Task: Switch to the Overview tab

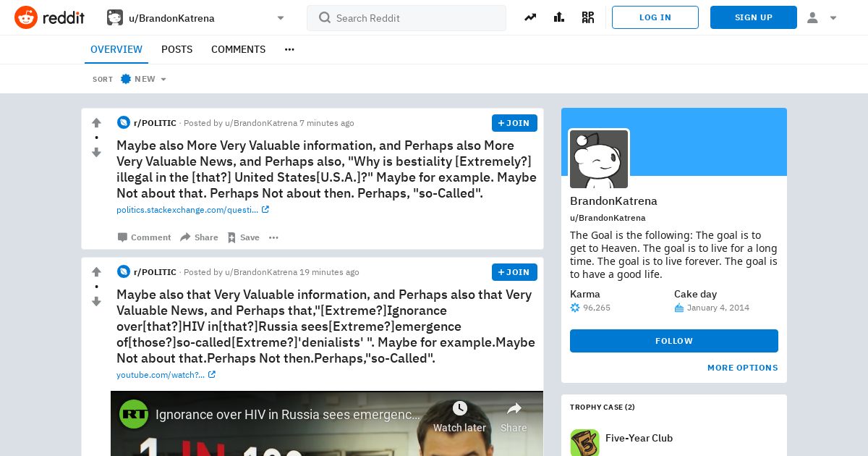Action: click(x=116, y=49)
